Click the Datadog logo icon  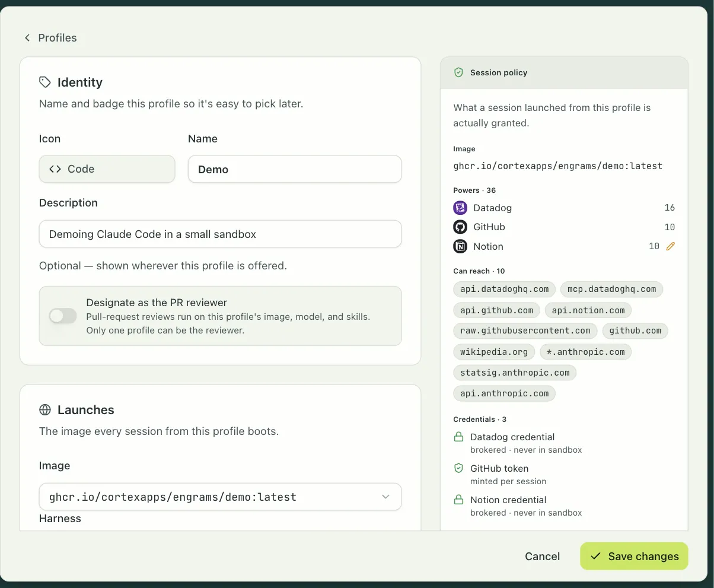tap(460, 208)
